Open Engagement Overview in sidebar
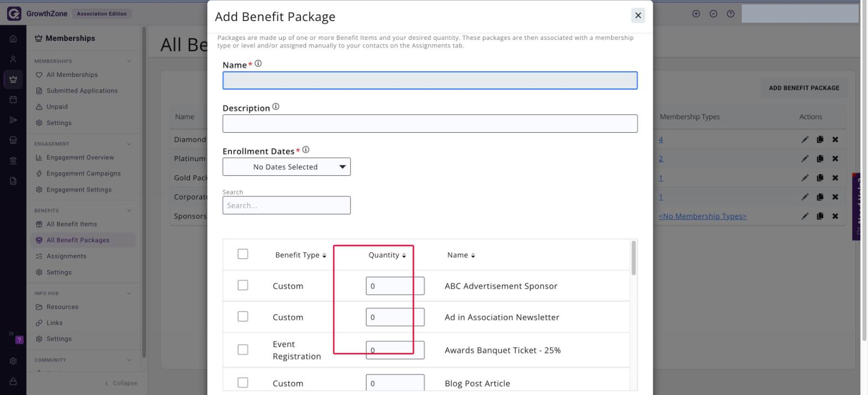 (80, 158)
